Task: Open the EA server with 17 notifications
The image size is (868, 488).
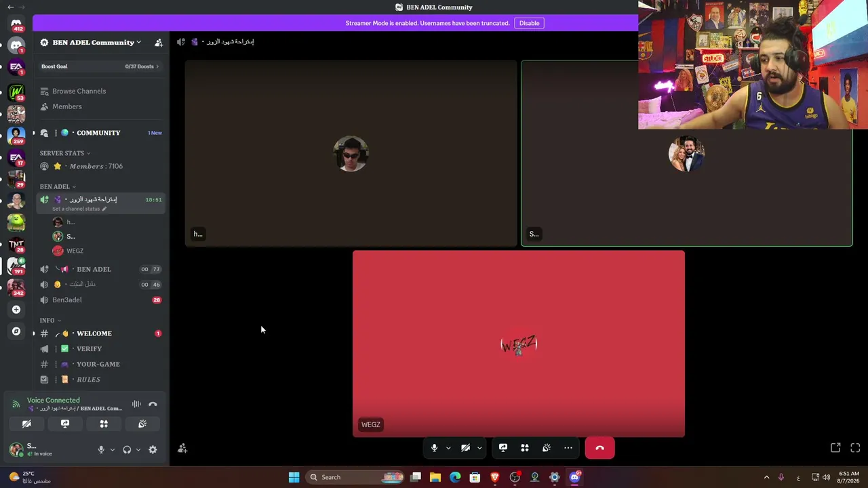Action: point(16,157)
